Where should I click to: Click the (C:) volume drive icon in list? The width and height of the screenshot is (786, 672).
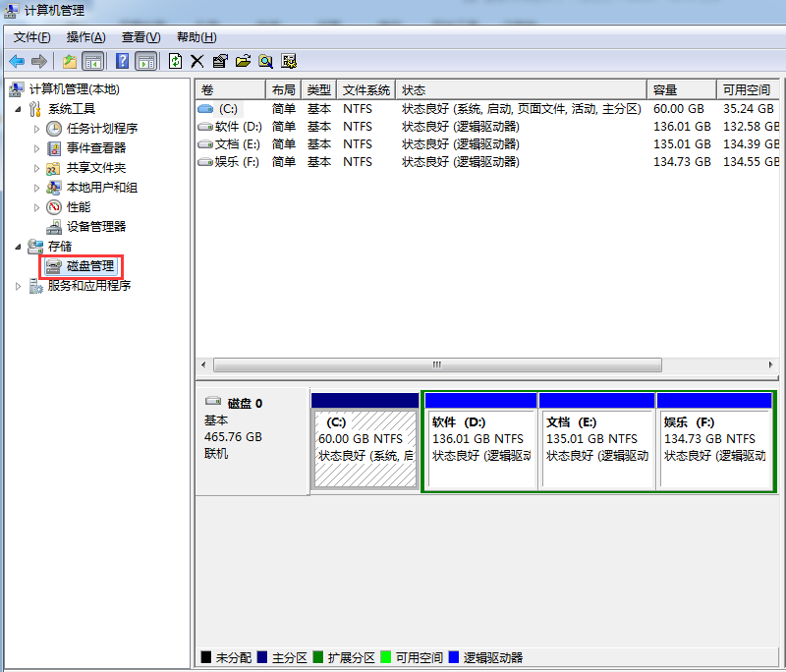(205, 109)
